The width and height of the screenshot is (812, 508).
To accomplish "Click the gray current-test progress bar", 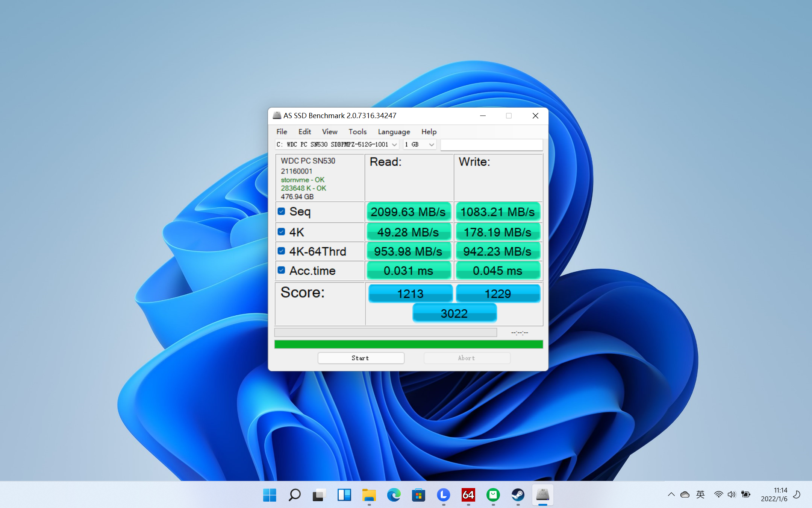I will pyautogui.click(x=386, y=332).
